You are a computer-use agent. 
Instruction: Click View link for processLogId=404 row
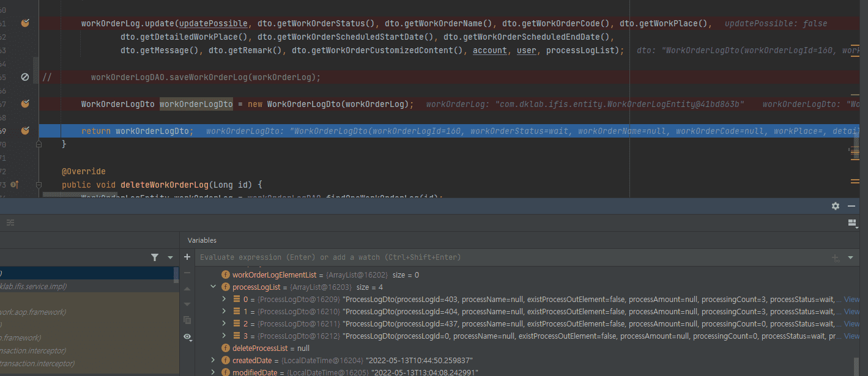coord(851,312)
